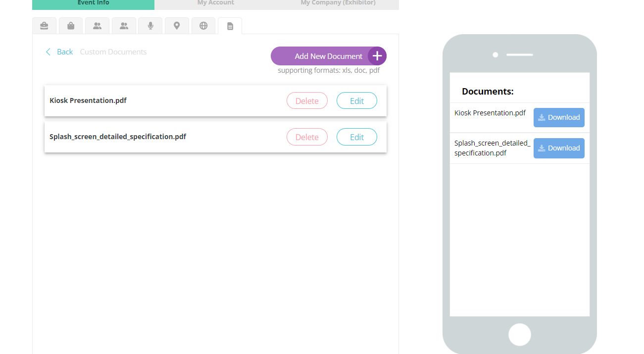Download Splash_screen_detailed_specification.pdf in phone preview
Screen dimensions: 644x354
[559, 148]
